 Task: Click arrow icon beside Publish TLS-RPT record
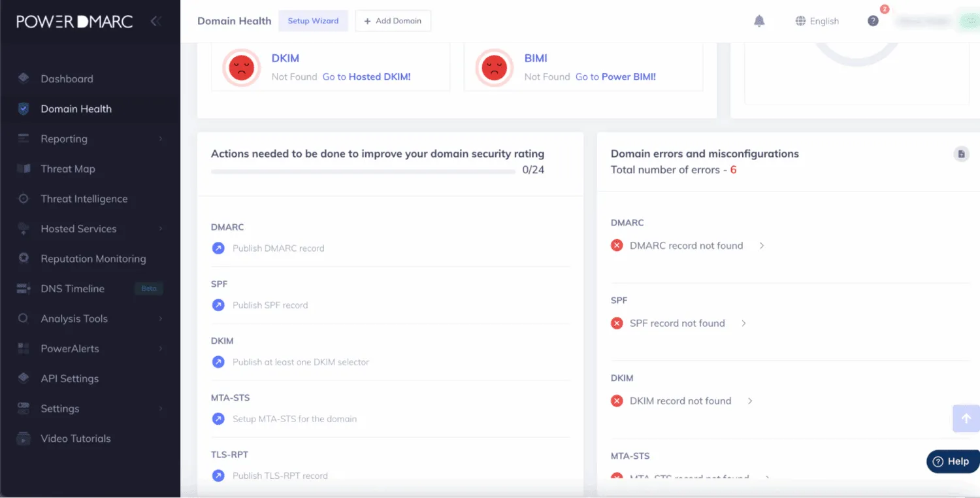[218, 476]
